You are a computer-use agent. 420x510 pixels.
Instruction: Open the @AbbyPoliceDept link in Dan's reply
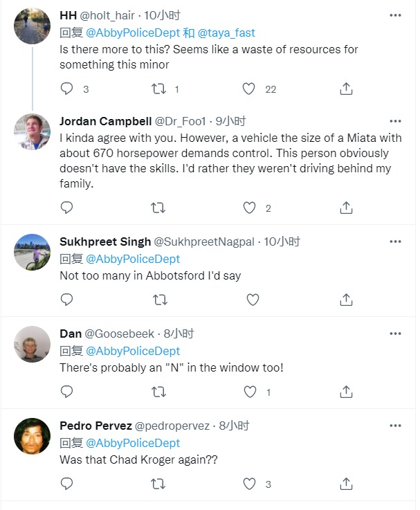(132, 351)
